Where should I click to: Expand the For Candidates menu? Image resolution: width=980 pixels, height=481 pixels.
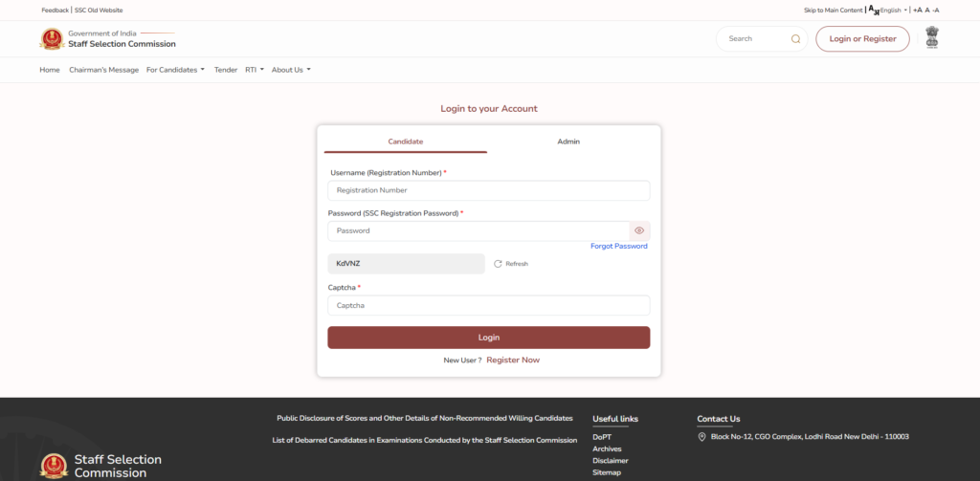click(176, 70)
